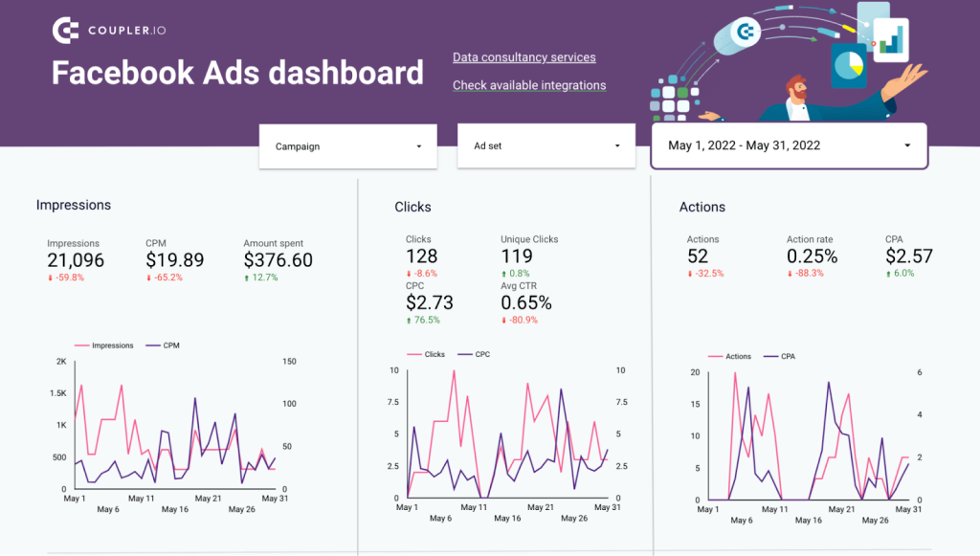980x556 pixels.
Task: Open the Check available integrations link
Action: click(x=529, y=85)
